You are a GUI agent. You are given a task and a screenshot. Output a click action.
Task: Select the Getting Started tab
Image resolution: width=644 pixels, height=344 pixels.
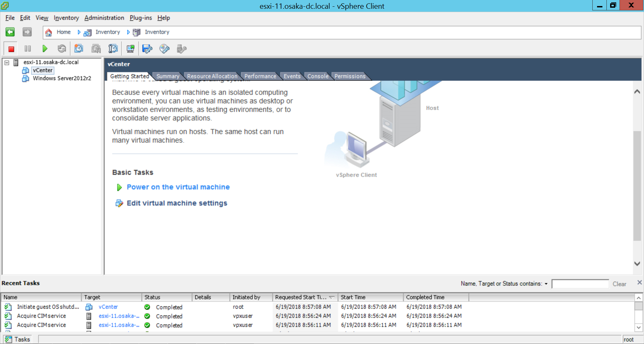point(129,76)
